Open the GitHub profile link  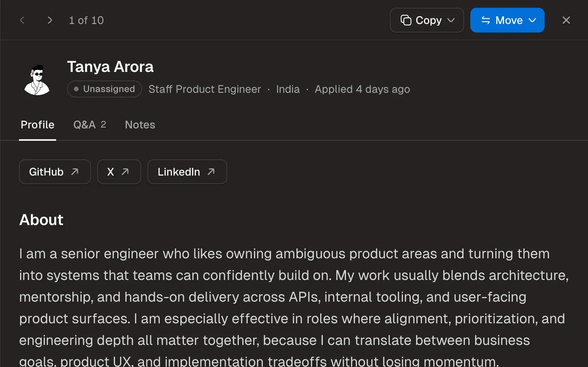coord(55,172)
